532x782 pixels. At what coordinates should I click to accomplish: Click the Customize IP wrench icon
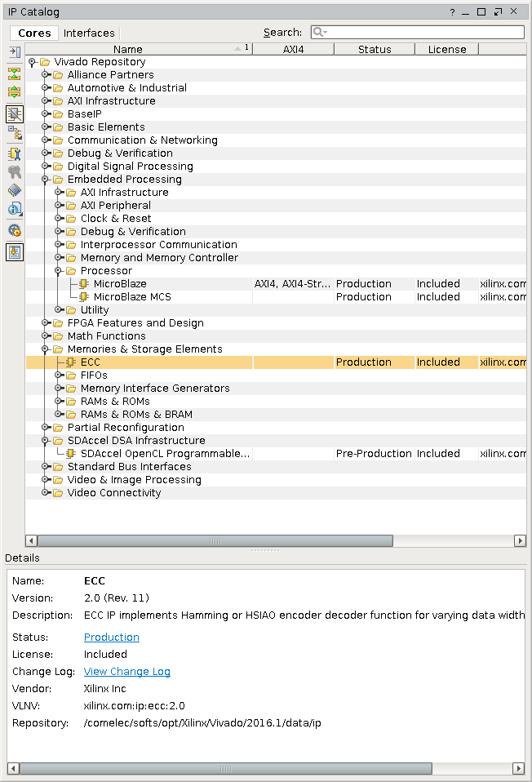(14, 153)
